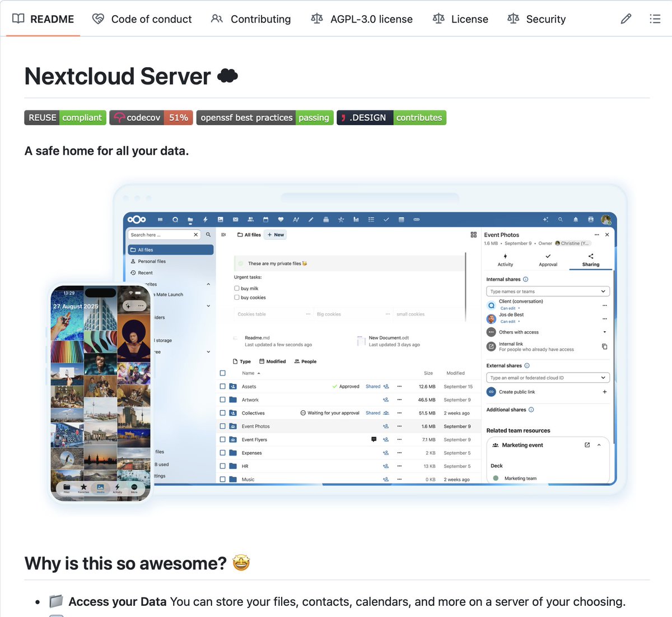View the AGPL-3.0 license tab
The height and width of the screenshot is (617, 672).
click(362, 19)
